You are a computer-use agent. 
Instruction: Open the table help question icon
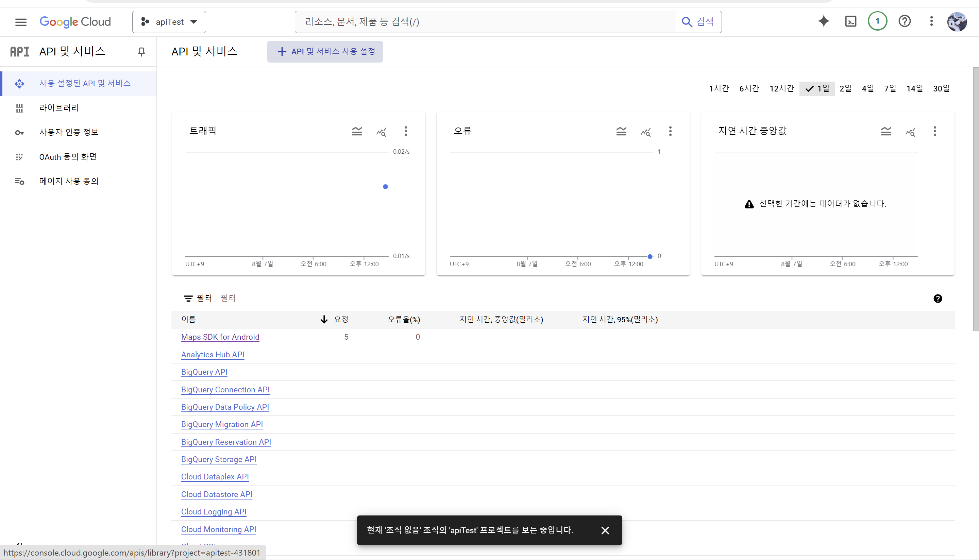pos(938,299)
